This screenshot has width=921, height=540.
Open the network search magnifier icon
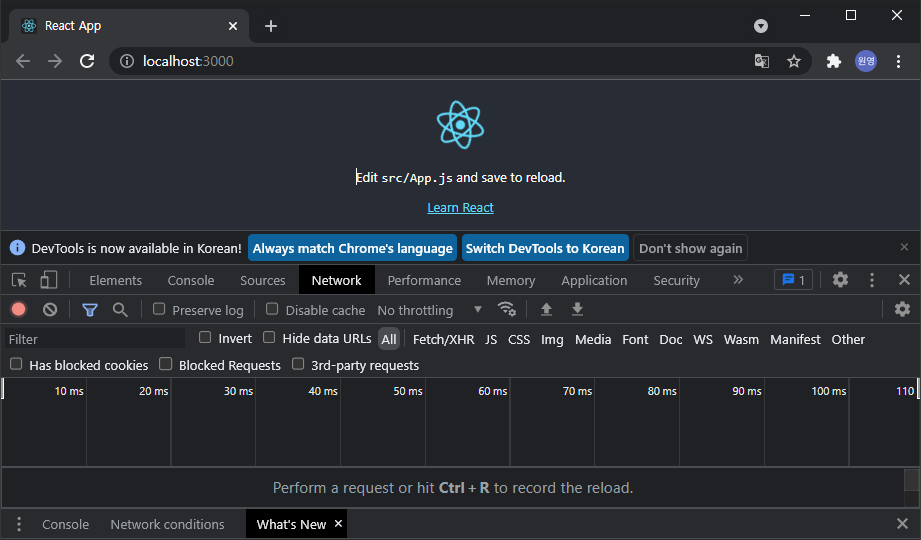(x=120, y=310)
